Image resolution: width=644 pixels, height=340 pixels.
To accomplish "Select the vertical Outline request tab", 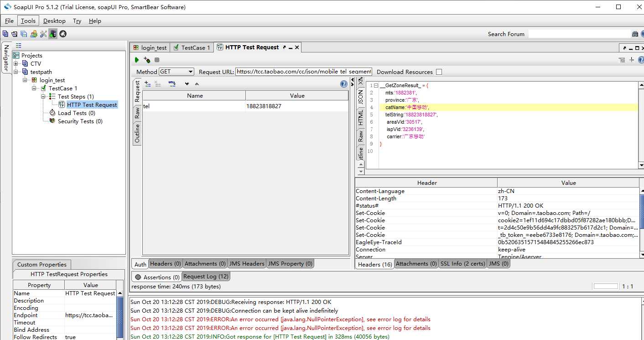I will coord(137,133).
